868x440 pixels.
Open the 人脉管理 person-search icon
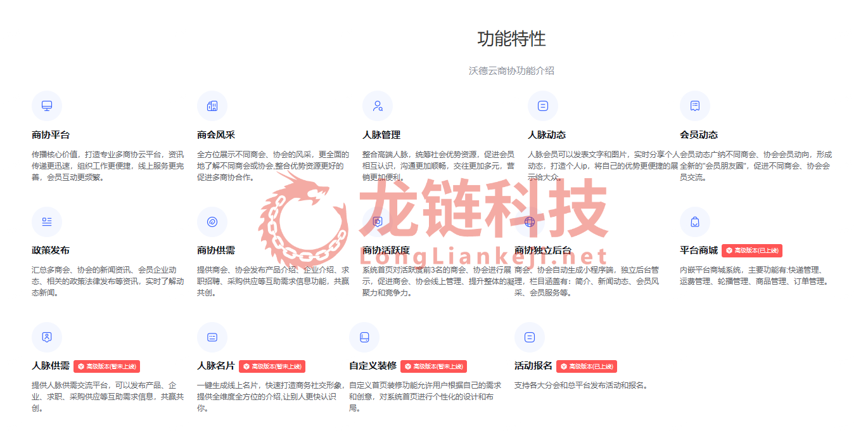coord(378,106)
